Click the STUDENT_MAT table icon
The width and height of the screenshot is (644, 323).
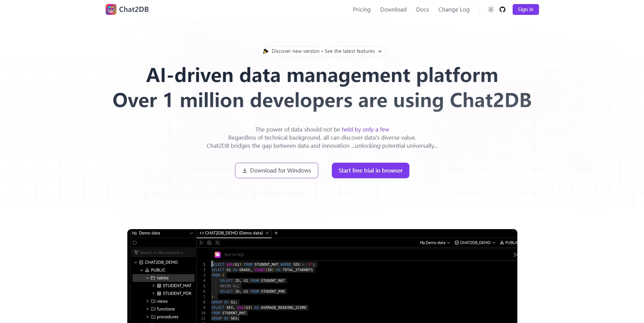pyautogui.click(x=159, y=286)
